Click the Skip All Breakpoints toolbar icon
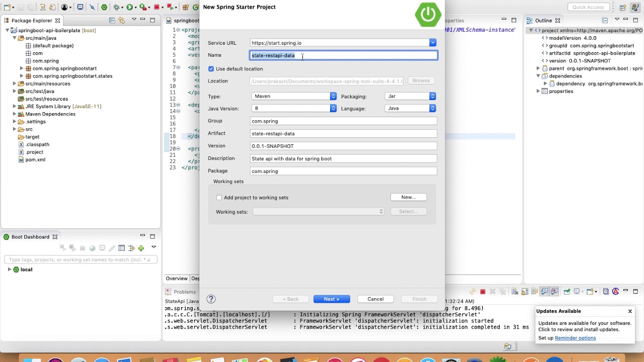The width and height of the screenshot is (644, 362). (92, 7)
